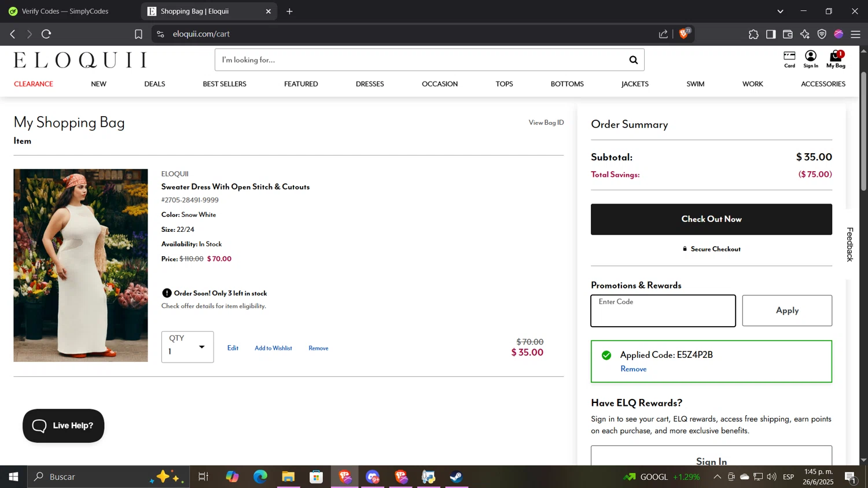Open the DEALS menu
This screenshot has width=868, height=488.
point(155,84)
